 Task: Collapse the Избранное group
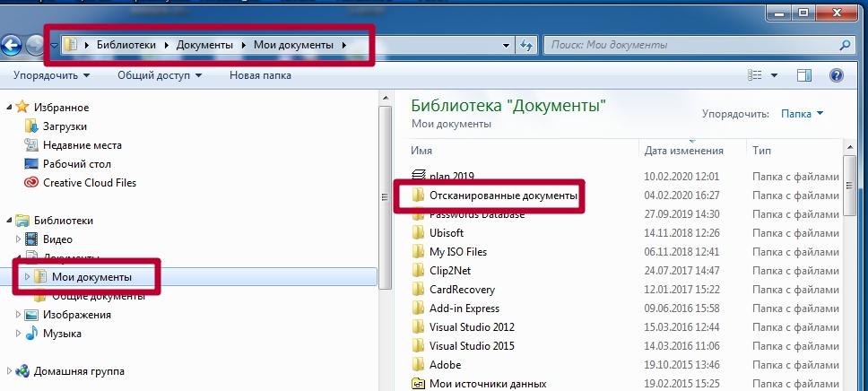point(8,107)
